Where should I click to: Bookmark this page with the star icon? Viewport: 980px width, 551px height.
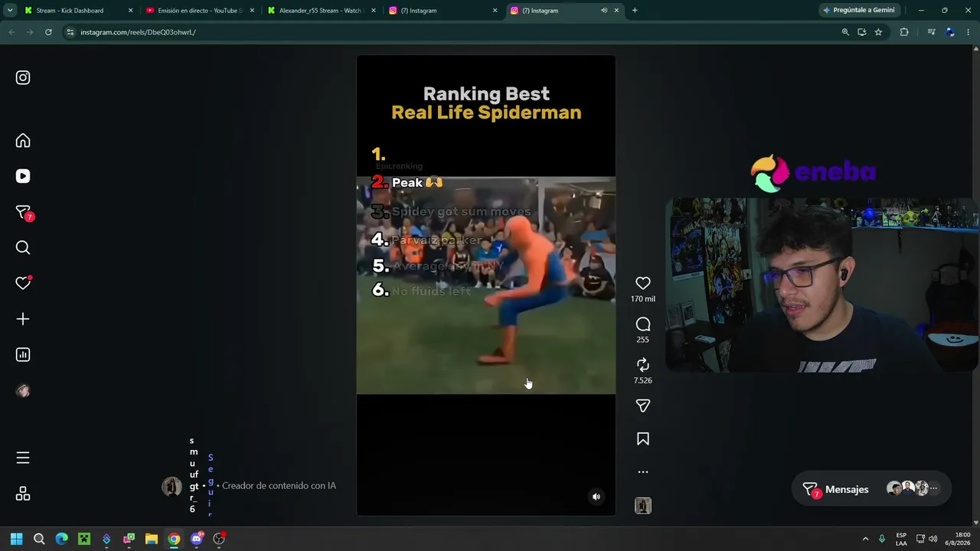click(x=878, y=32)
